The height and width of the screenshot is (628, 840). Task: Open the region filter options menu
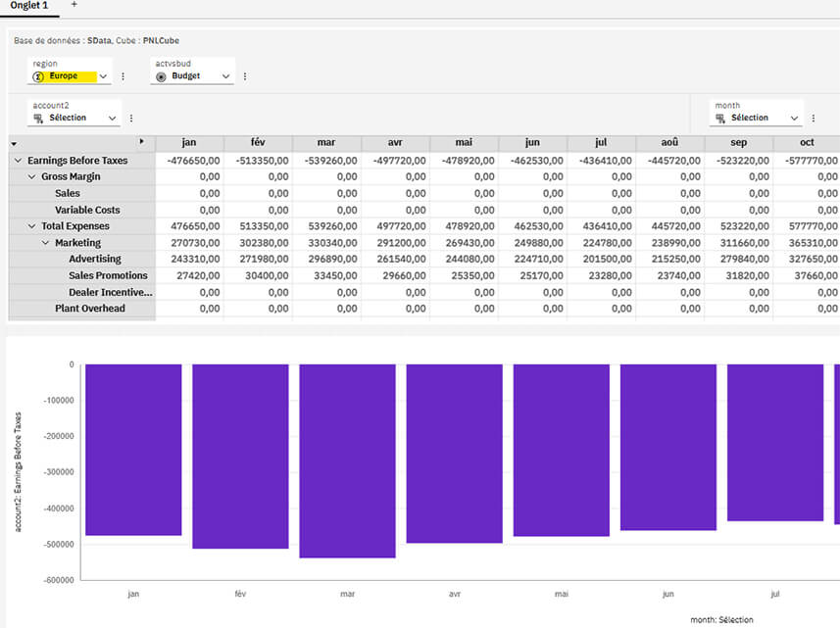(x=124, y=76)
